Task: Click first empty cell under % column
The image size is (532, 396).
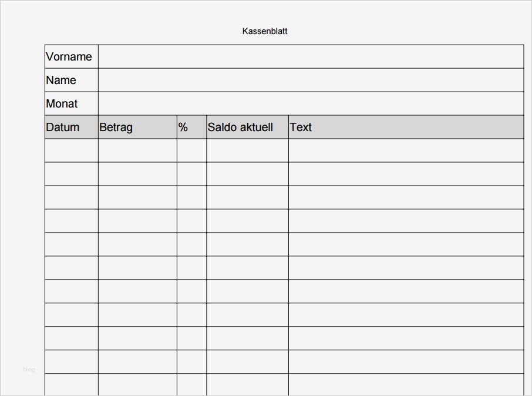Action: [x=191, y=150]
